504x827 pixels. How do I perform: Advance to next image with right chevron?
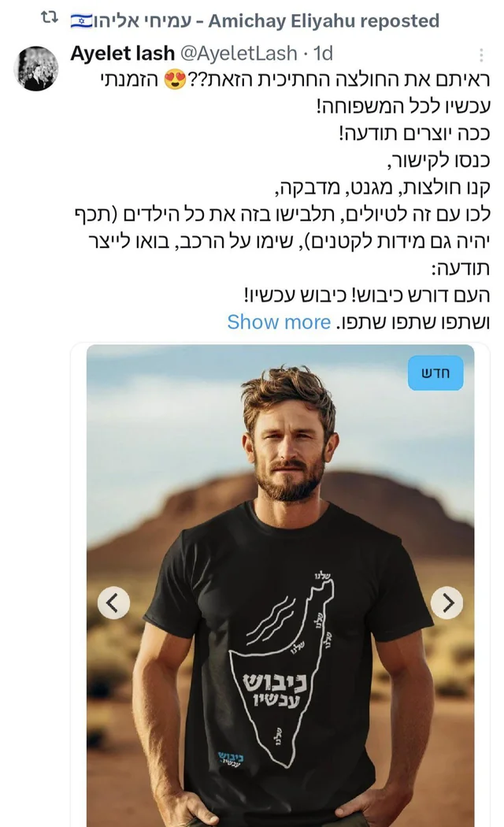click(447, 603)
